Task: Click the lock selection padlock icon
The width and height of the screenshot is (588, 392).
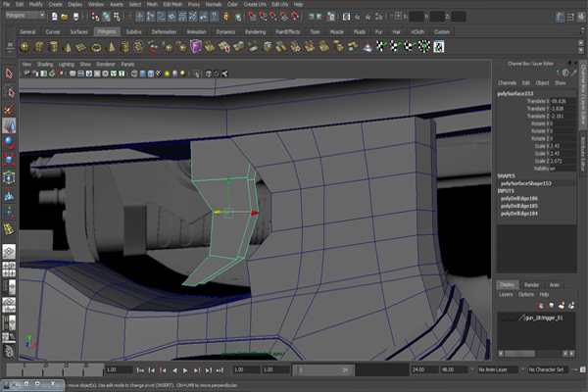Action: (x=226, y=17)
